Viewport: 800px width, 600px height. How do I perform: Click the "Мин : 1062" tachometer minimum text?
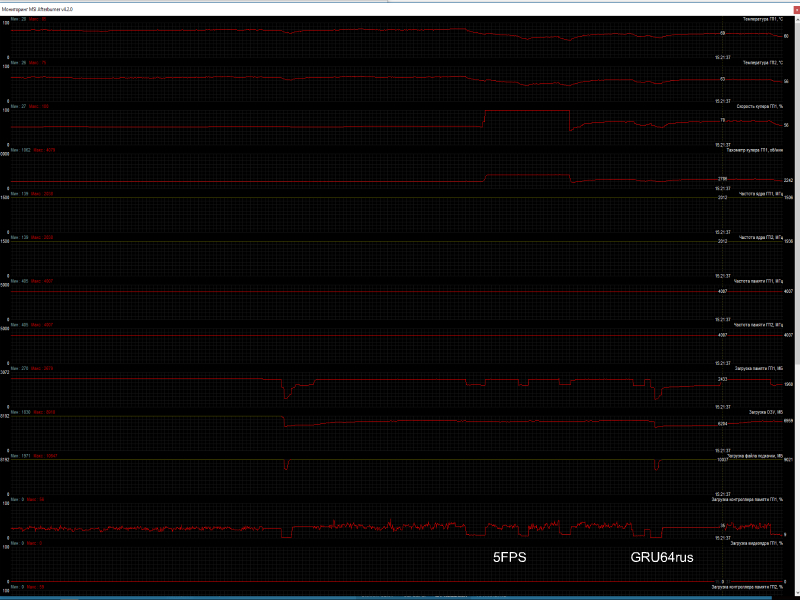tap(21, 150)
